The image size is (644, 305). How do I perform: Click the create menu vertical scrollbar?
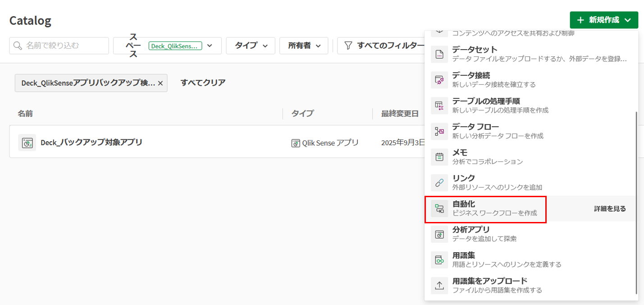point(636,203)
